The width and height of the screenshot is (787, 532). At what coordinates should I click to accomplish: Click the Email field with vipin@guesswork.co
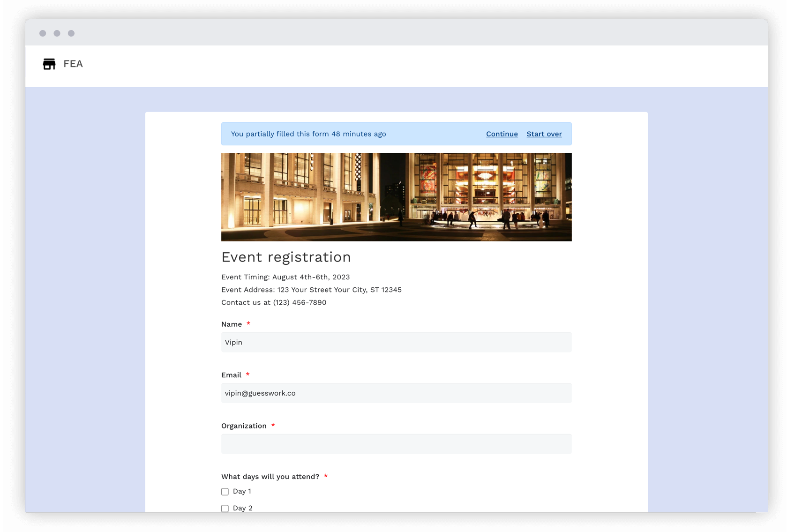396,393
